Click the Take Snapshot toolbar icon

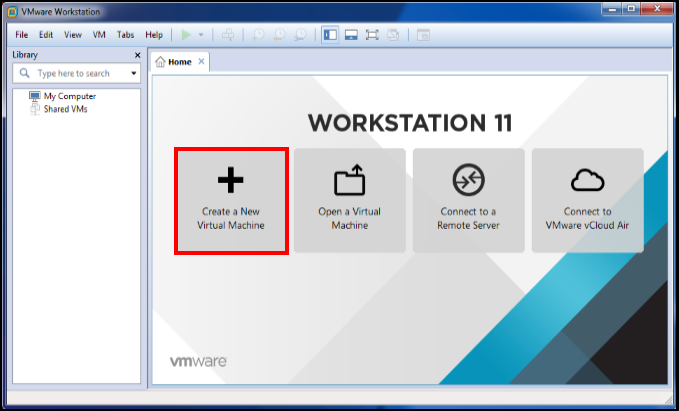(258, 35)
